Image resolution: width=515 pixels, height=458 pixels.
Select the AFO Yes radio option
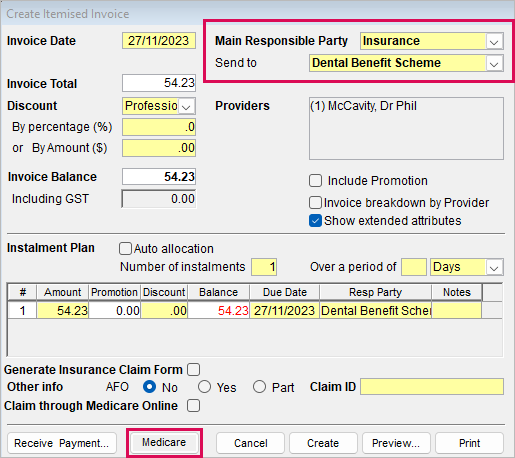tap(204, 387)
